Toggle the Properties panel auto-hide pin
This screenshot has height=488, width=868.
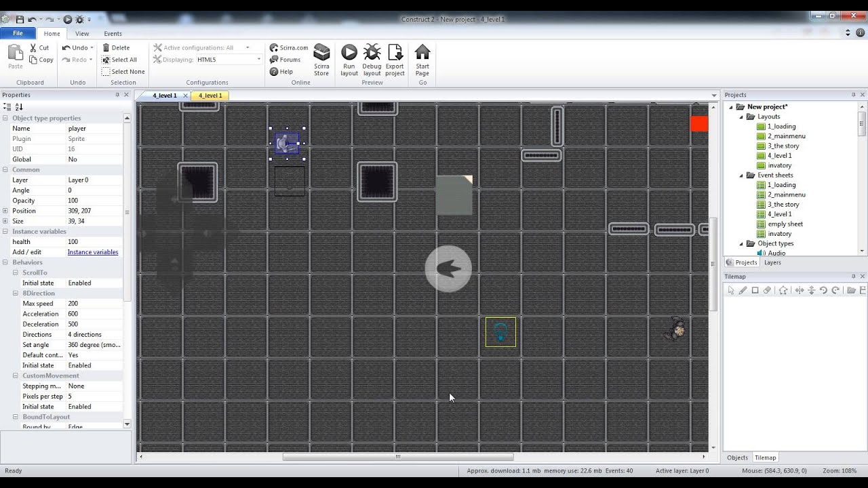click(x=117, y=95)
